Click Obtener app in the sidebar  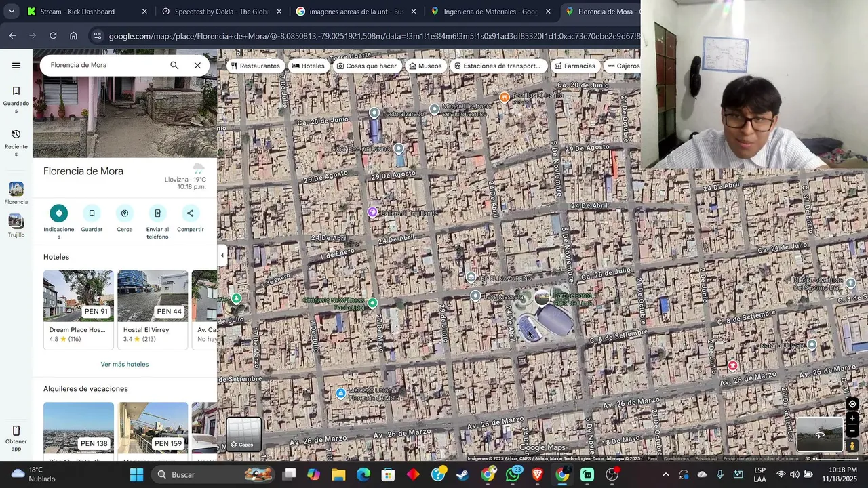click(x=16, y=439)
